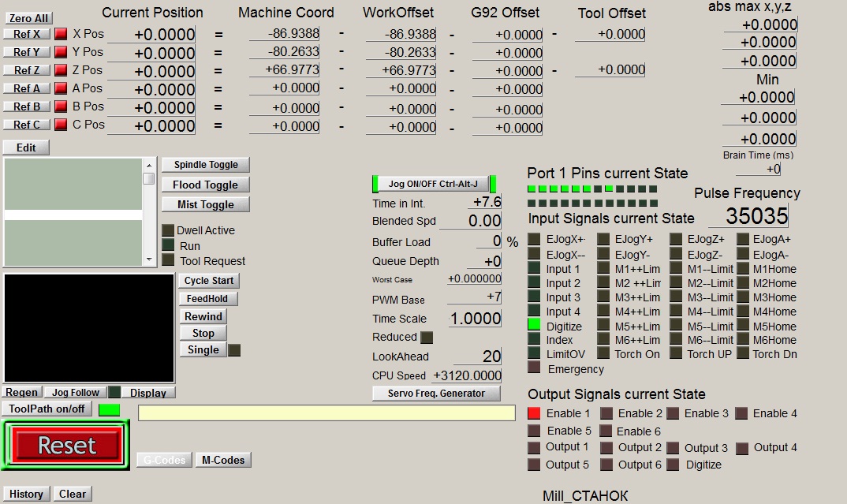
Task: Click the LimitOV input LED
Action: coord(534,353)
